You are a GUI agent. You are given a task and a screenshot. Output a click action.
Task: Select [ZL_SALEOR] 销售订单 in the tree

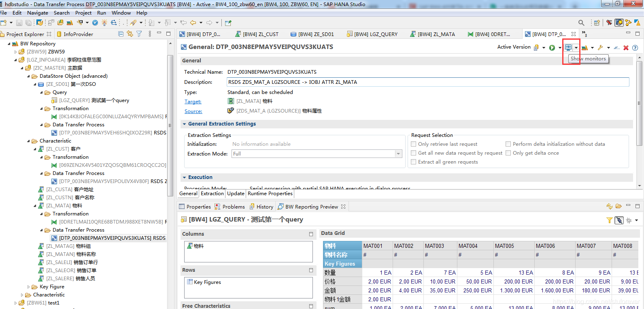67,271
